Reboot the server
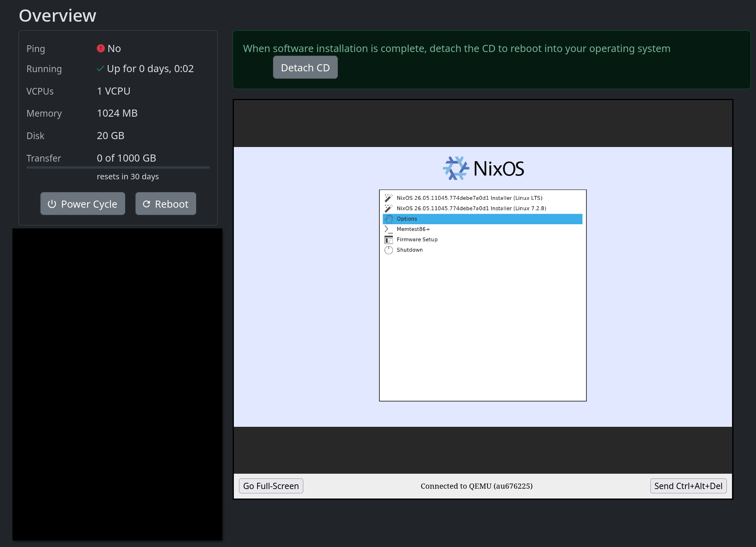756x547 pixels. [166, 204]
